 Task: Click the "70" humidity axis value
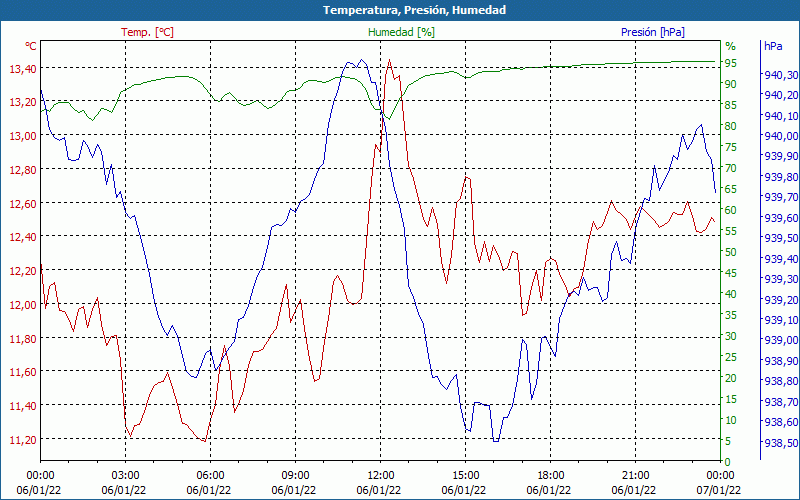[731, 168]
